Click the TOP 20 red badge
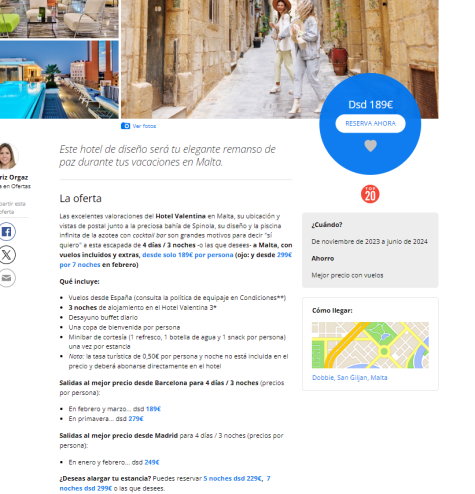The width and height of the screenshot is (475, 494). tap(370, 194)
